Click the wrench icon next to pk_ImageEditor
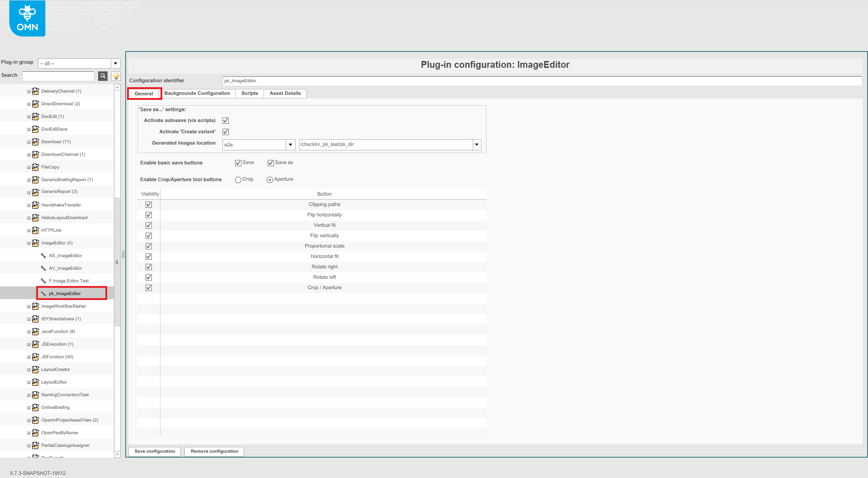Screen dimensions: 868x478 (43, 293)
